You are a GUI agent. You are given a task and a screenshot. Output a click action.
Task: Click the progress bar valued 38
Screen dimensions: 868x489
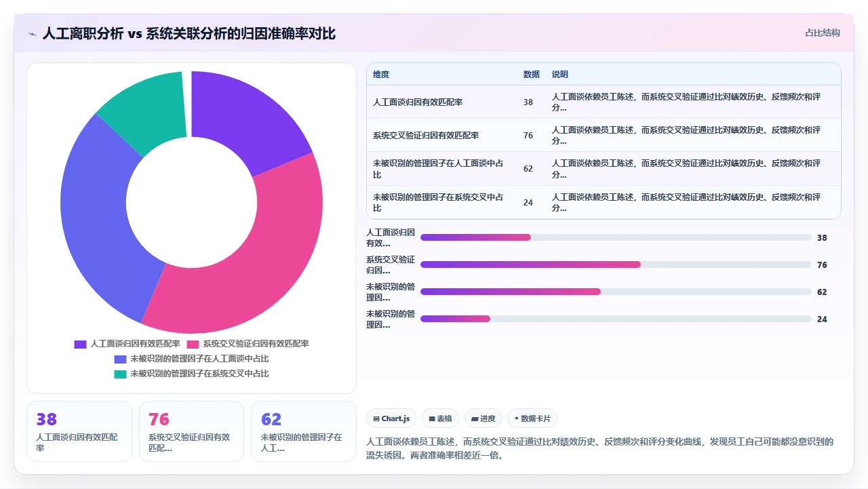coord(616,237)
